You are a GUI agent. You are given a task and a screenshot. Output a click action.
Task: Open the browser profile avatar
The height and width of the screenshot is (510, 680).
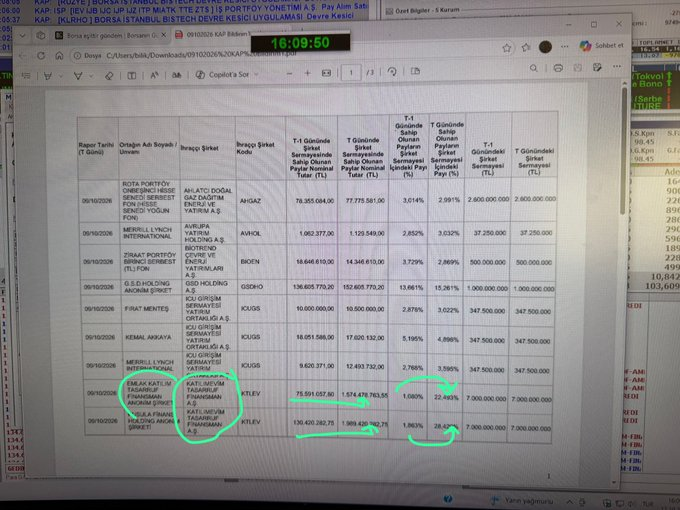point(545,46)
